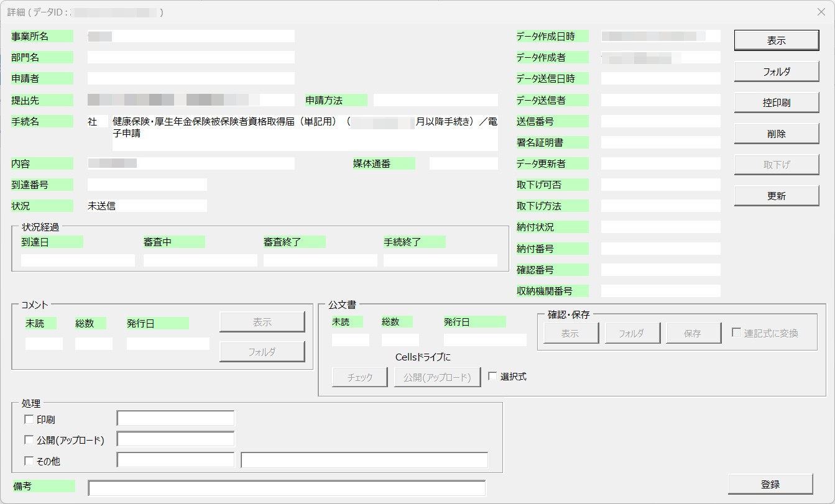This screenshot has height=504, width=835.
Task: Open the フォルダ button below 表示
Action: [x=777, y=71]
